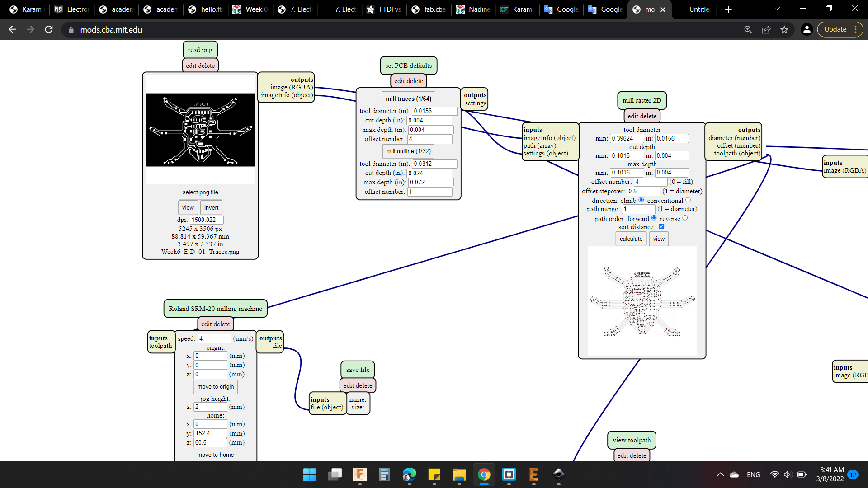Select climb direction radio button

point(641,200)
